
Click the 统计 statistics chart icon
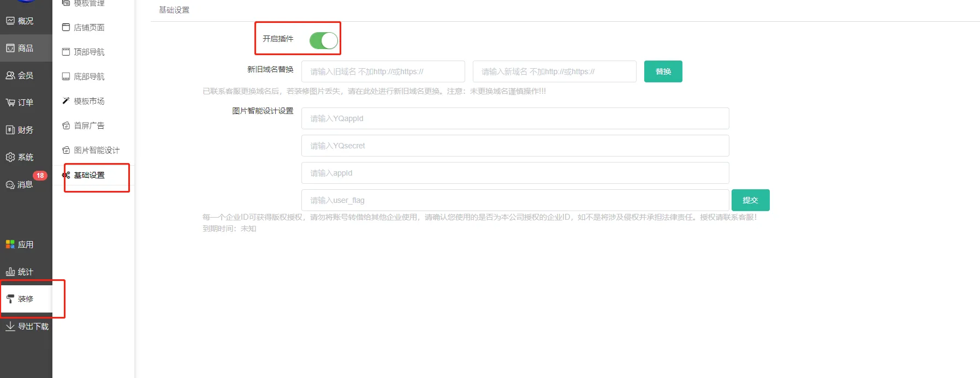pos(10,272)
